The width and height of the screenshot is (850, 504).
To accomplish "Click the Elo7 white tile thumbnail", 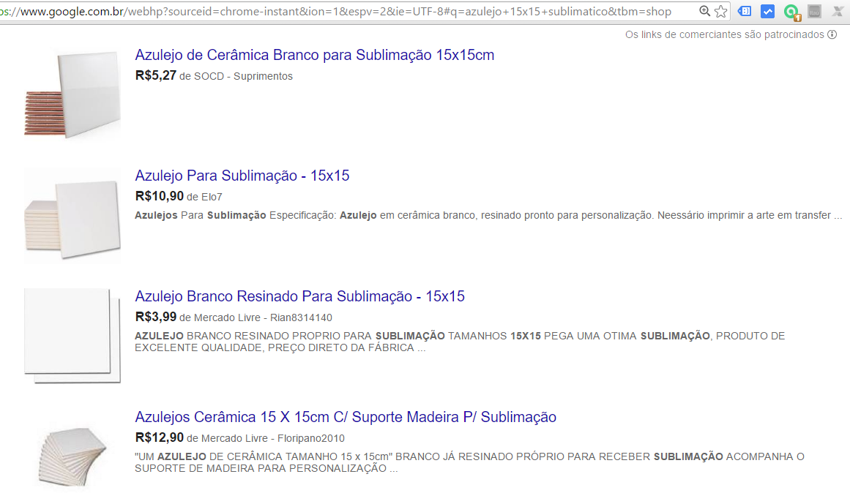I will pyautogui.click(x=72, y=216).
